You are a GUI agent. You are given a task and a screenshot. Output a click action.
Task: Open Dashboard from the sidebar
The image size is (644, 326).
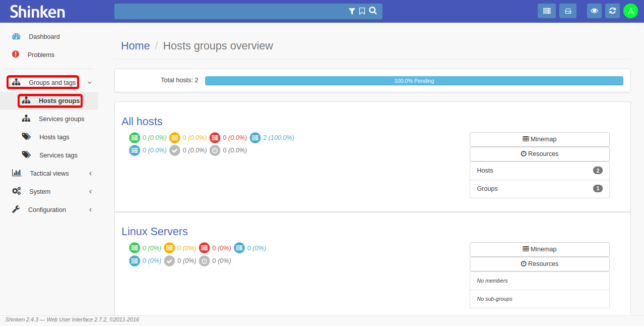click(x=44, y=36)
